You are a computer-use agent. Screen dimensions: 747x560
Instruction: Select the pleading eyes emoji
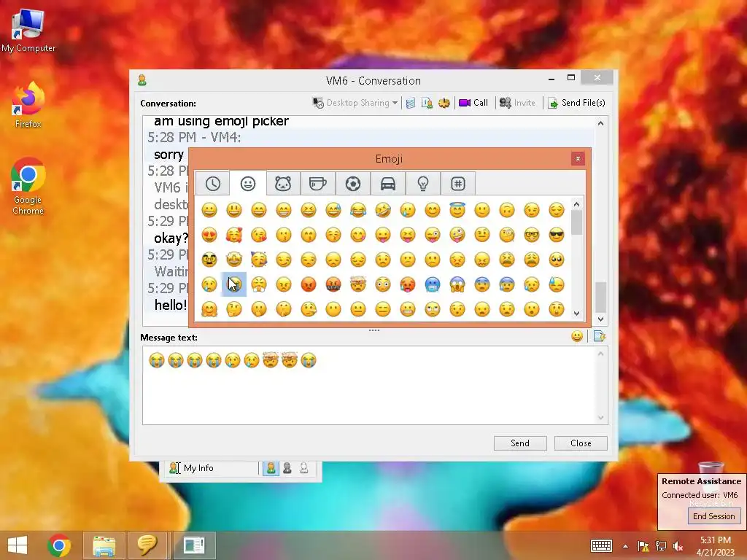click(557, 260)
